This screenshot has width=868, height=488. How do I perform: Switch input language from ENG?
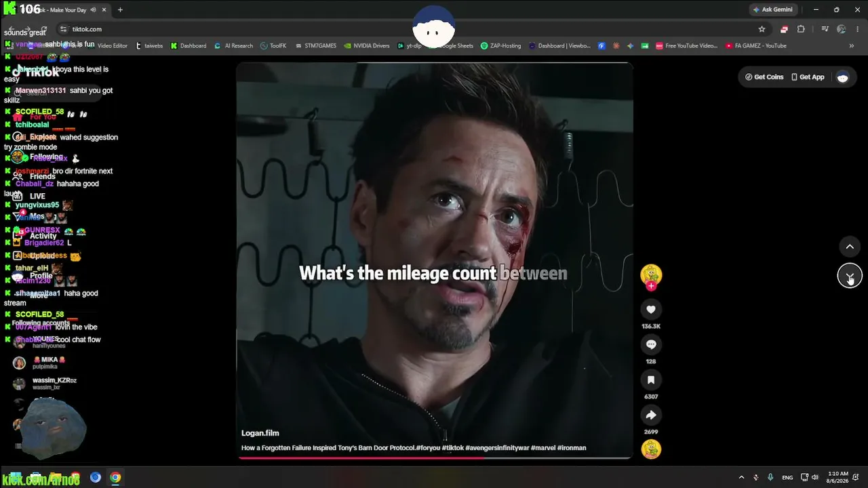click(787, 477)
